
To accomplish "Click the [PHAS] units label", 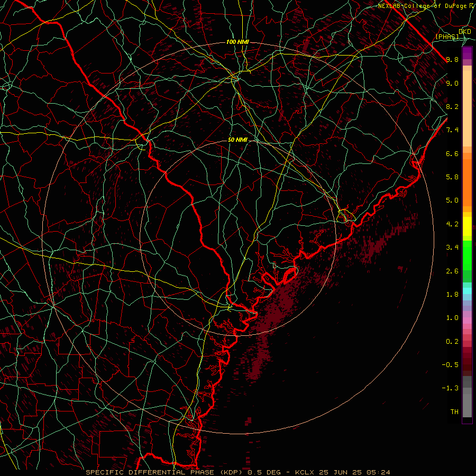I will coord(447,36).
